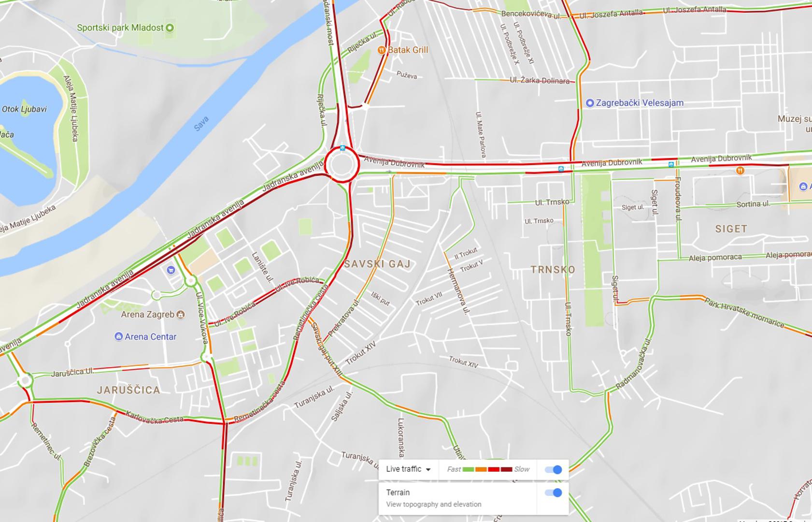Select the transit stop icon on the roundabout
This screenshot has width=812, height=522.
342,148
